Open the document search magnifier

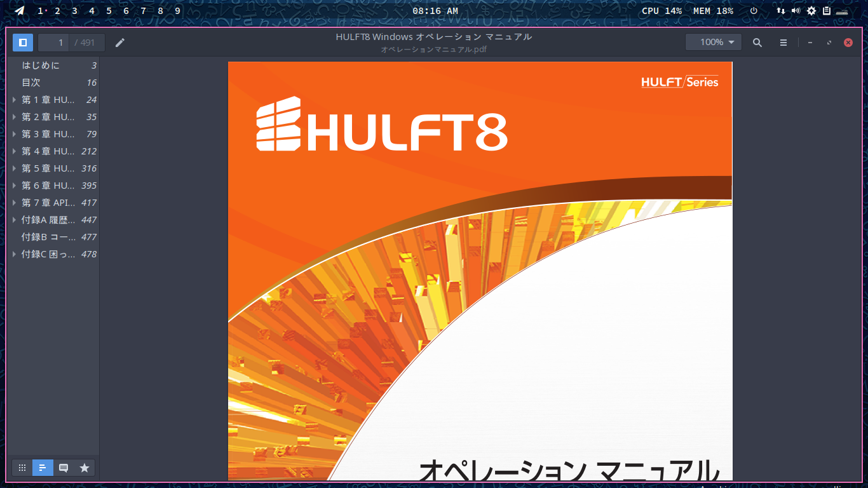tap(757, 43)
